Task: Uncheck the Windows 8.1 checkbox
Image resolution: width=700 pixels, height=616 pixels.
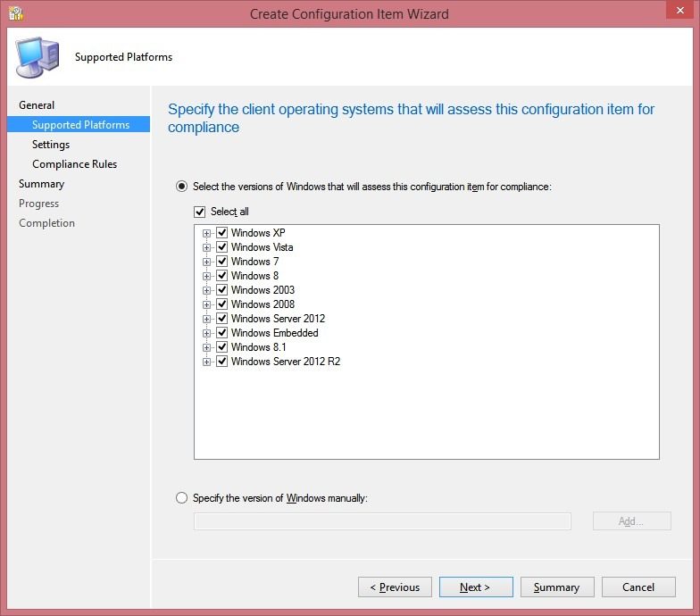Action: (x=221, y=346)
